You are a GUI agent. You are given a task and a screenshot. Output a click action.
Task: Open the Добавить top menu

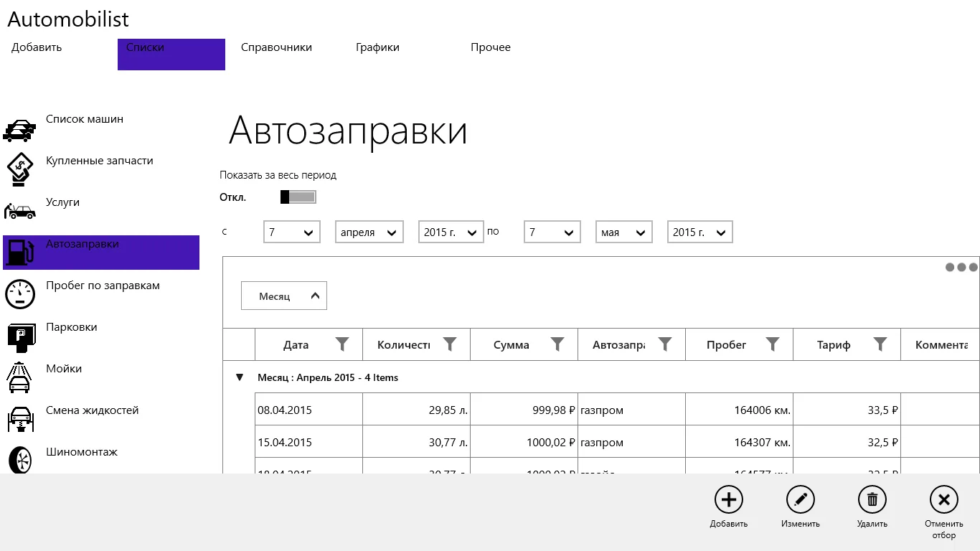coord(37,47)
